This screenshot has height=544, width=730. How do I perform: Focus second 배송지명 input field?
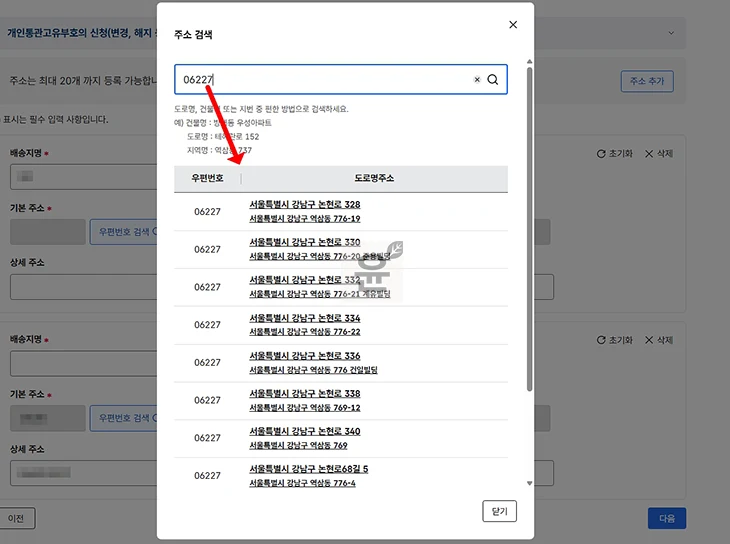point(84,364)
